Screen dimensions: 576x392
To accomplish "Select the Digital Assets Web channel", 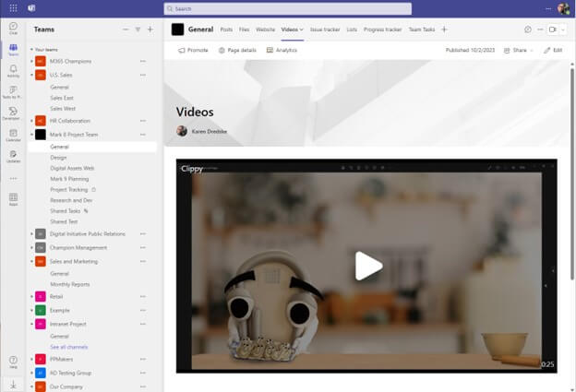I will tap(72, 168).
